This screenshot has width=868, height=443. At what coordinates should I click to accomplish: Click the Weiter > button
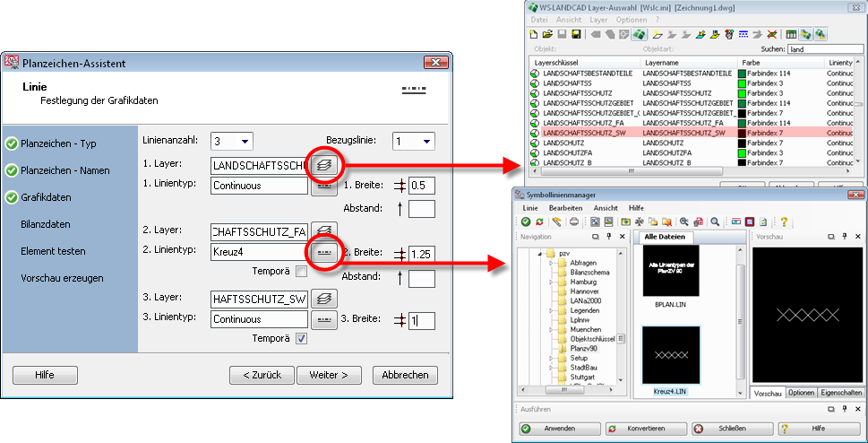pos(329,375)
